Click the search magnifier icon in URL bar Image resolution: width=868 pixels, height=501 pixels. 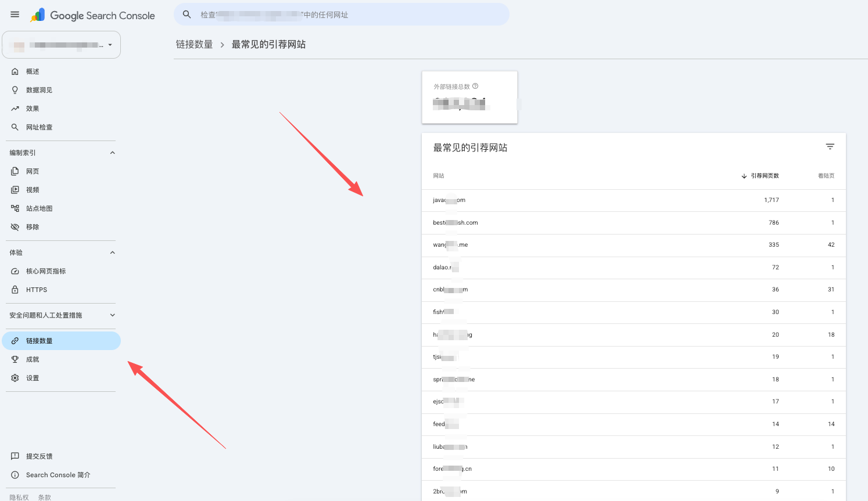point(186,15)
